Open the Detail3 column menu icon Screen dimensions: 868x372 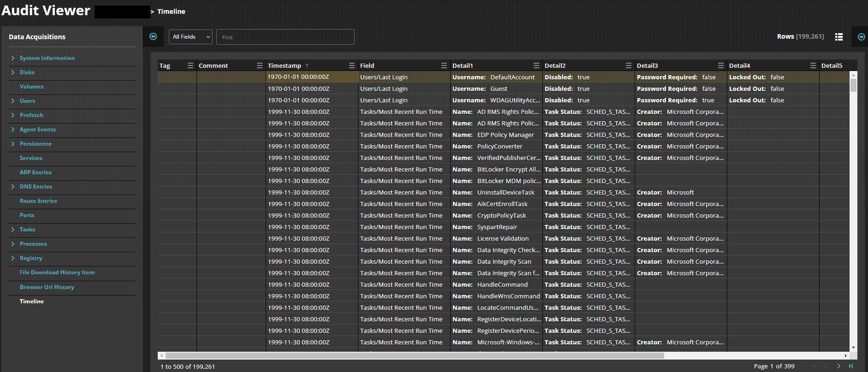[720, 65]
